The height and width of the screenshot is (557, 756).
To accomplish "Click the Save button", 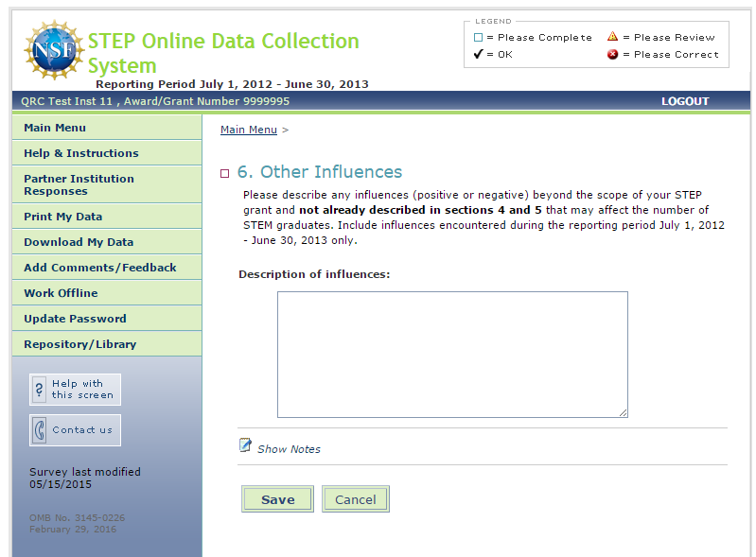I will 278,499.
